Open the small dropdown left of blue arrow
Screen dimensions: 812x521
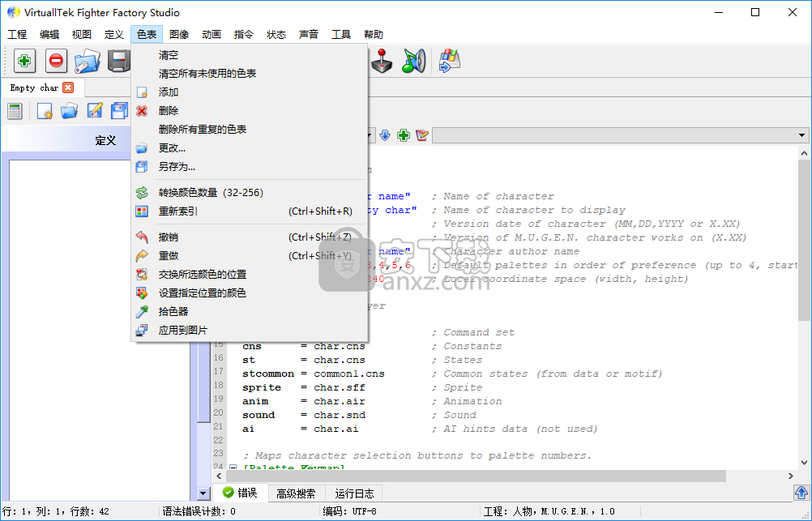coord(370,135)
